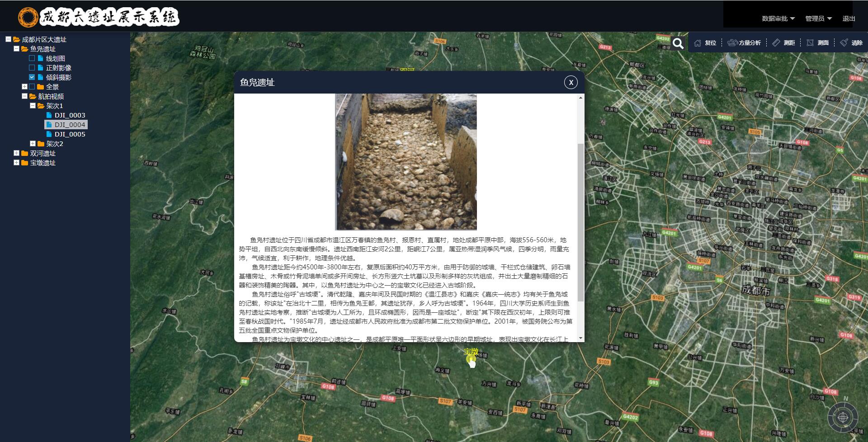Click the 宝墩遗址 tree label
The width and height of the screenshot is (868, 442).
pos(43,163)
